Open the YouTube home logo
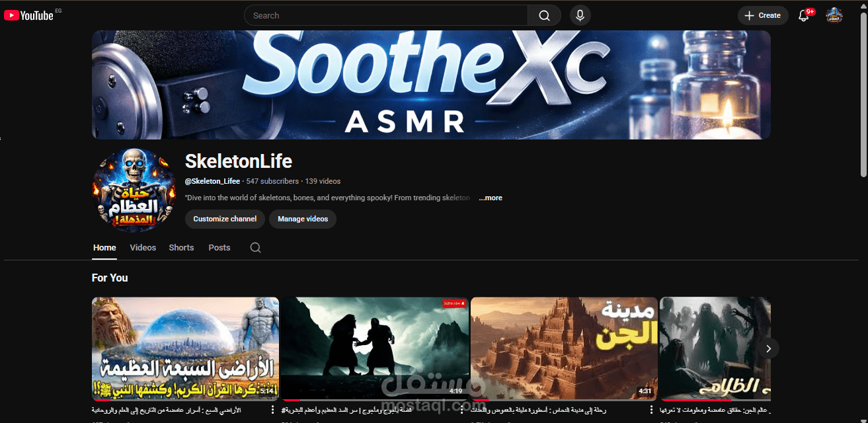 pos(28,15)
